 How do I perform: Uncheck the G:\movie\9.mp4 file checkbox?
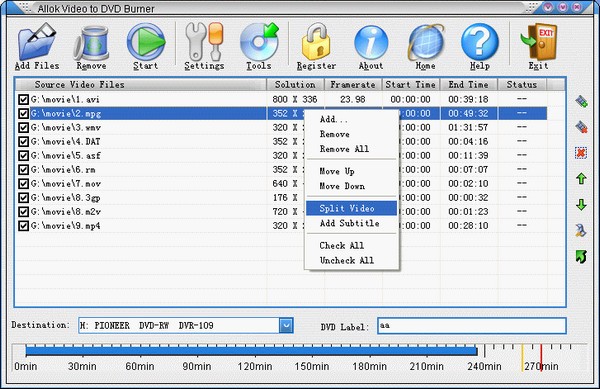click(23, 226)
